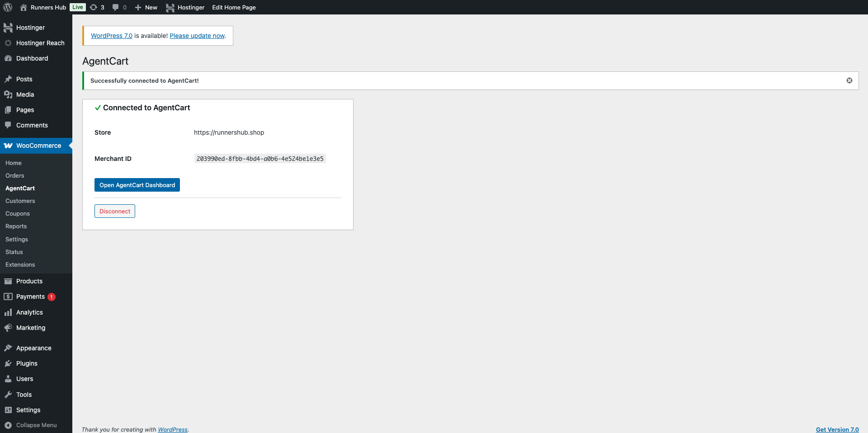
Task: Open WooCommerce Home submenu item
Action: (x=14, y=163)
